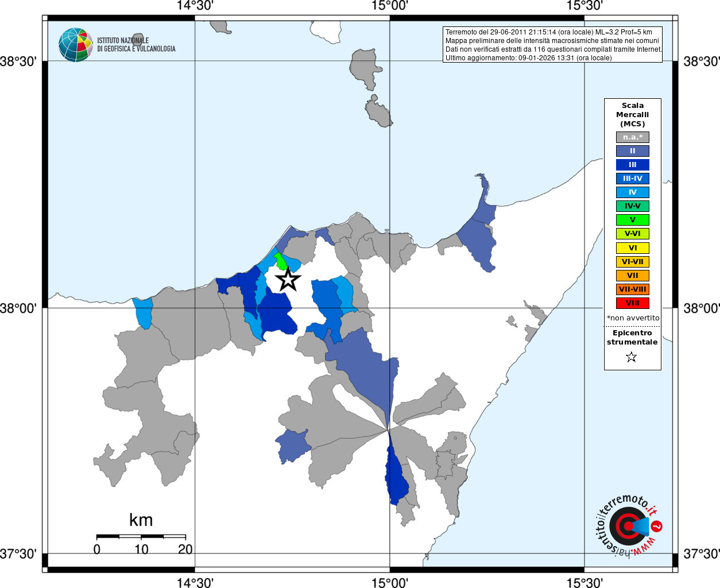Screen dimensions: 720x588
Task: Select the VIII red legend swatch
Action: tap(633, 303)
